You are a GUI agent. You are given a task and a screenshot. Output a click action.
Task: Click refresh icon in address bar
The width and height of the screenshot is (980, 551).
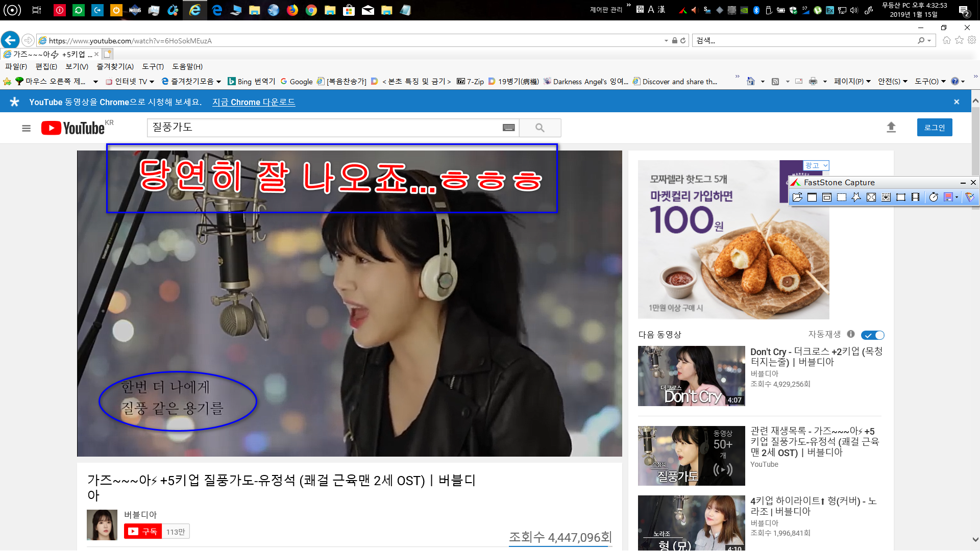(x=683, y=41)
